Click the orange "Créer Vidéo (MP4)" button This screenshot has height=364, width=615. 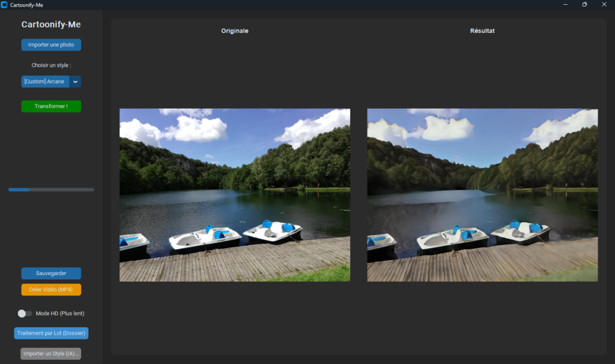click(51, 290)
